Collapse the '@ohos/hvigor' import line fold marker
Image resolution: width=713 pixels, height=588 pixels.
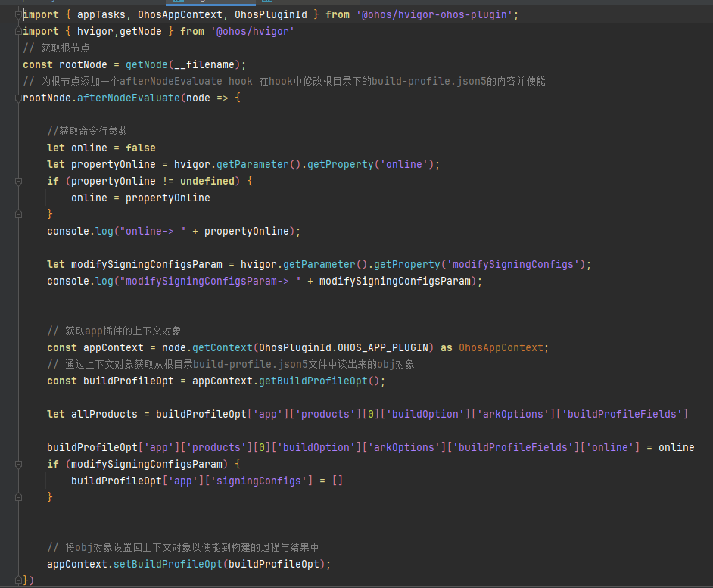(18, 31)
